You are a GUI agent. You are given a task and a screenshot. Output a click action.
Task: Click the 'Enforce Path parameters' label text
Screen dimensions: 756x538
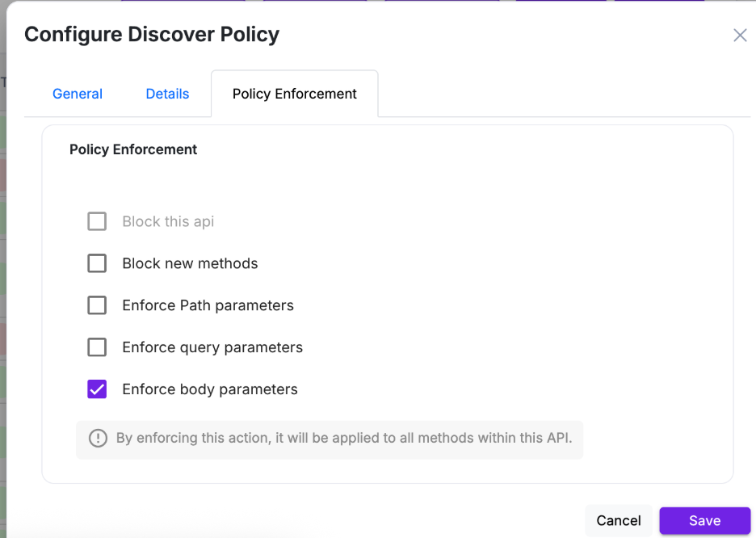click(x=208, y=305)
